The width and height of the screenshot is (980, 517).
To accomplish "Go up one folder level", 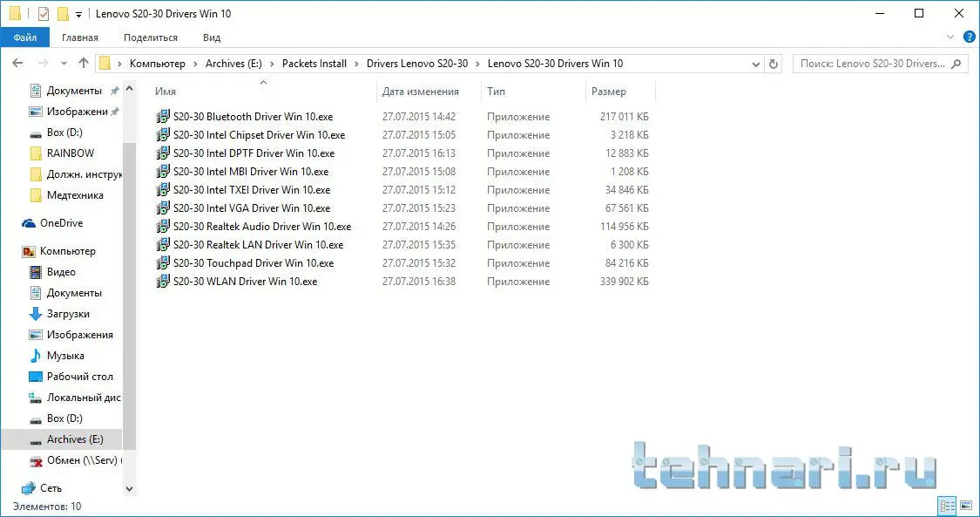I will pos(84,63).
